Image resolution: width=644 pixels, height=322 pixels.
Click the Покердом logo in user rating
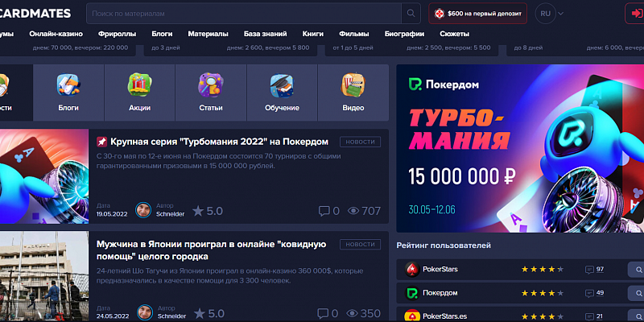[411, 293]
